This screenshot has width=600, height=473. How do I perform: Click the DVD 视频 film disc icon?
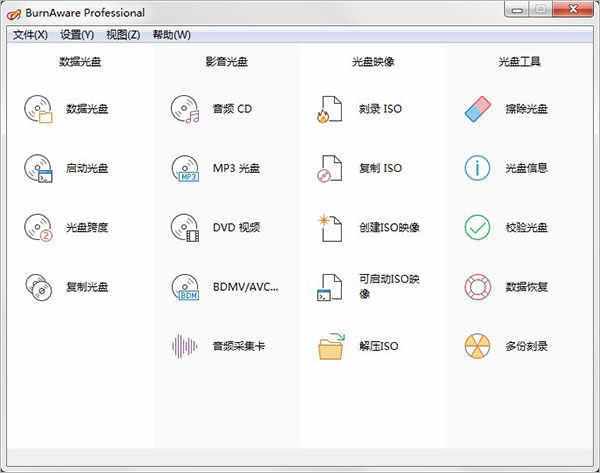pos(185,228)
